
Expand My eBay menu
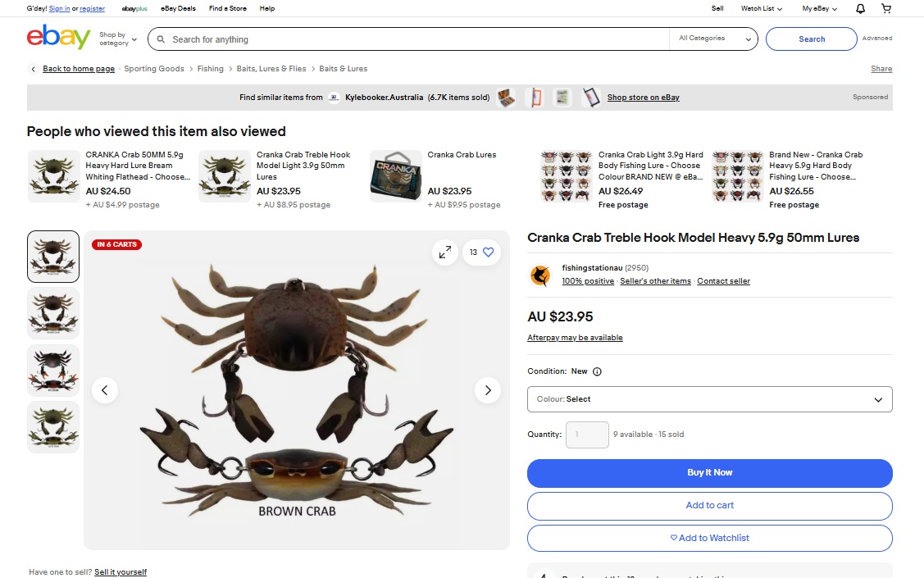[820, 8]
